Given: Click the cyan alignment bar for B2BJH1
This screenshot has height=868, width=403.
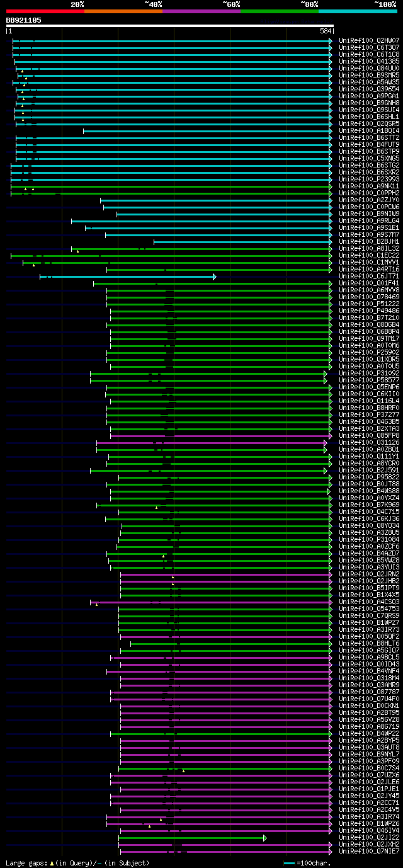Looking at the screenshot, I should coord(243,242).
